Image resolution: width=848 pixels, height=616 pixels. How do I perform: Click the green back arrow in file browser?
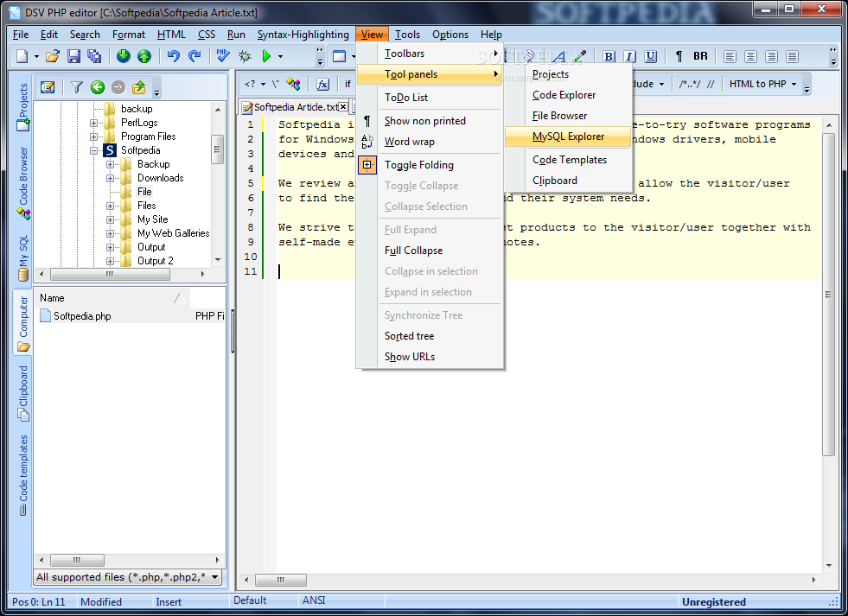pos(97,87)
